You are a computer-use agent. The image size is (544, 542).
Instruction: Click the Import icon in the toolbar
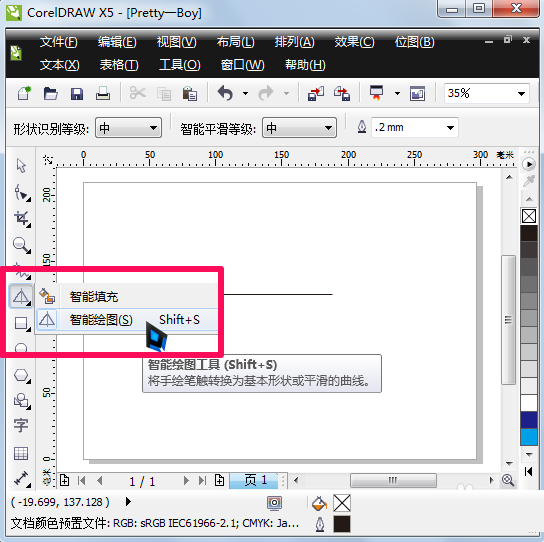tap(316, 93)
